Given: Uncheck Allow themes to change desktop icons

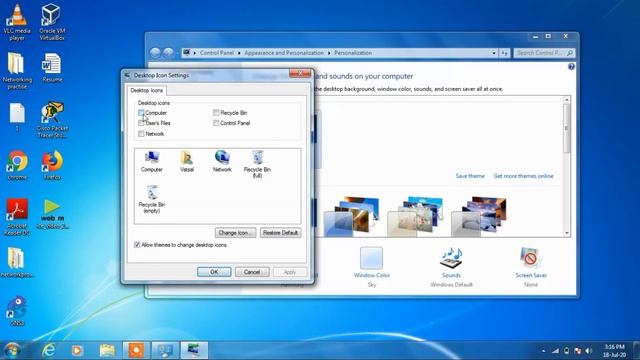Looking at the screenshot, I should tap(137, 245).
